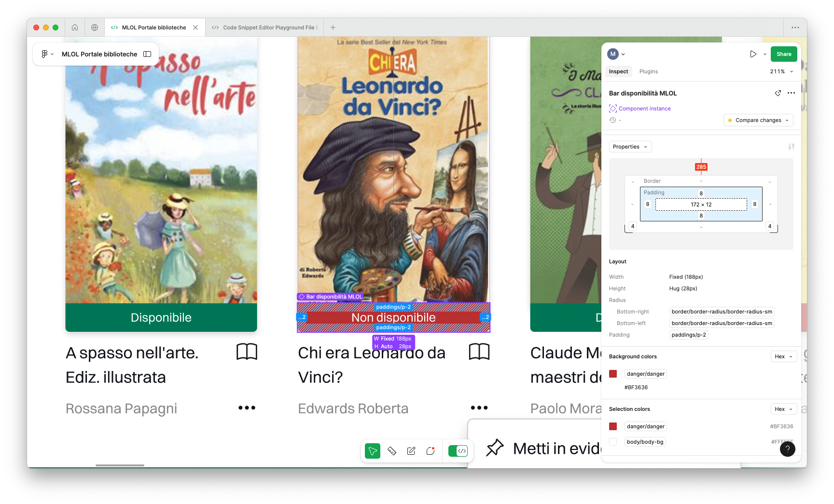
Task: Click the Present play icon
Action: click(753, 54)
